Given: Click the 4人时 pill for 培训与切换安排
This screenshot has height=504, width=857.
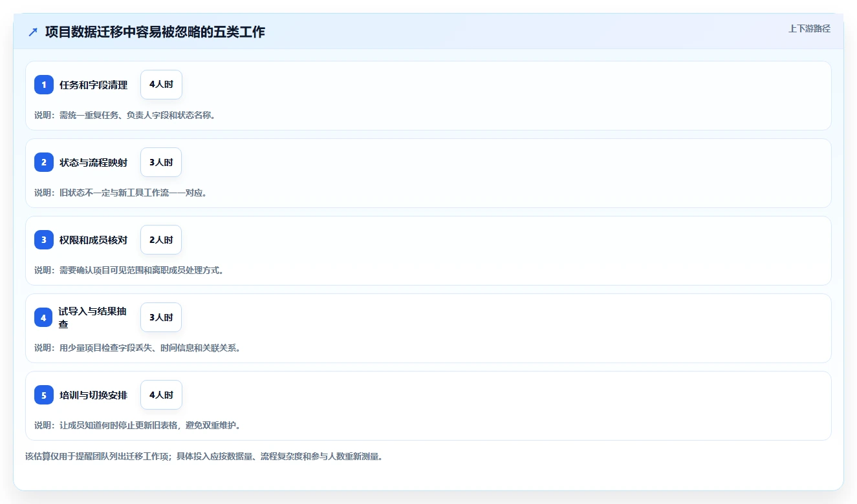Looking at the screenshot, I should 161,395.
